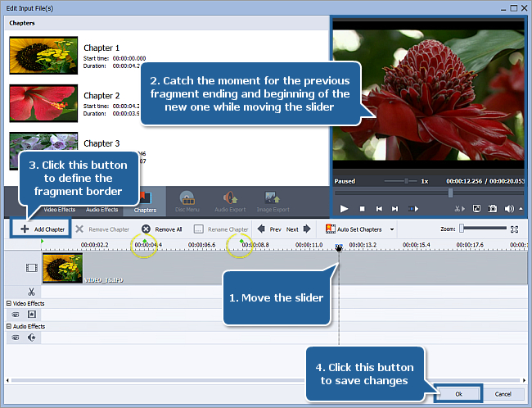The width and height of the screenshot is (532, 408).
Task: Open the Image Export tab
Action: [273, 202]
